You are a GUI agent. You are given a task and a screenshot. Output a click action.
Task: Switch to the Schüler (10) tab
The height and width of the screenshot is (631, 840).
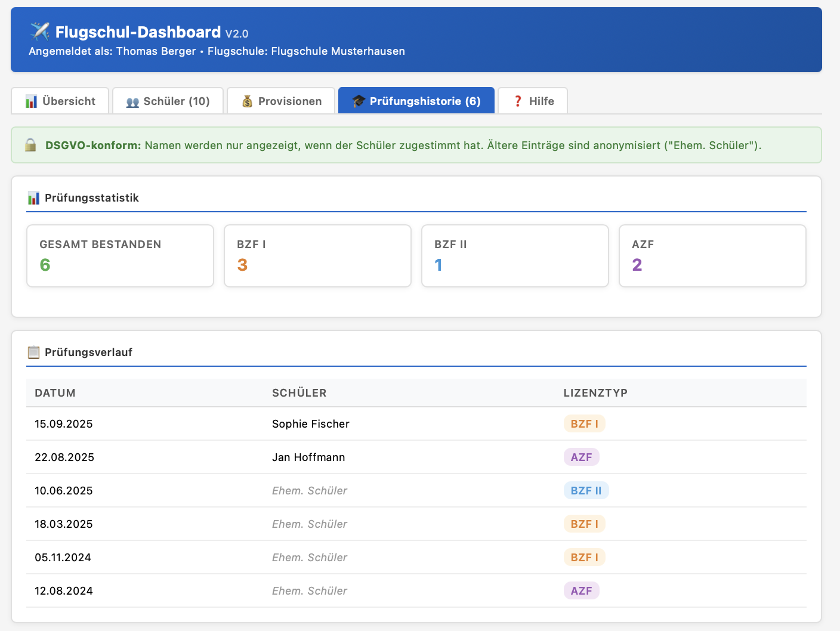pos(168,101)
